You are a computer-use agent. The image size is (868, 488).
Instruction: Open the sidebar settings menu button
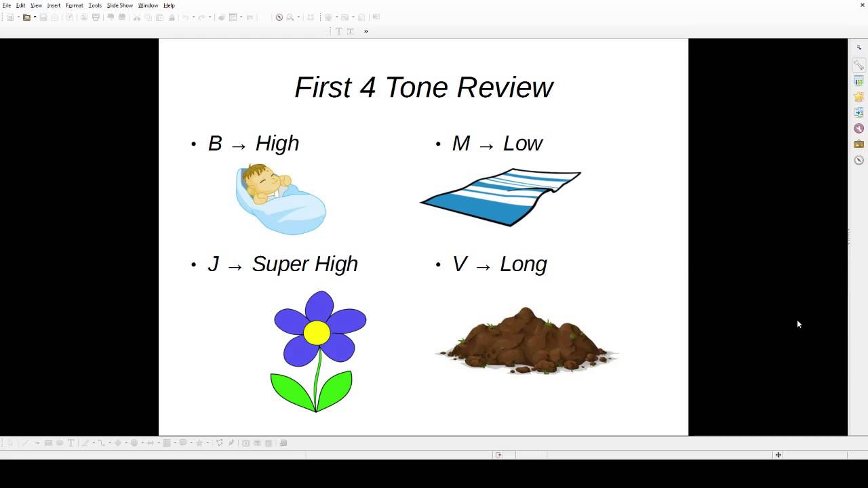coord(859,48)
